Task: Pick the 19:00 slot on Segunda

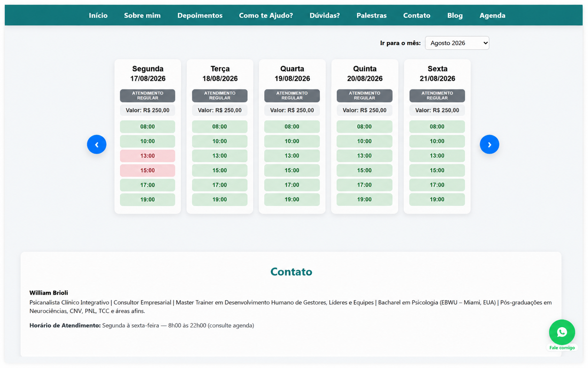Action: click(x=148, y=200)
